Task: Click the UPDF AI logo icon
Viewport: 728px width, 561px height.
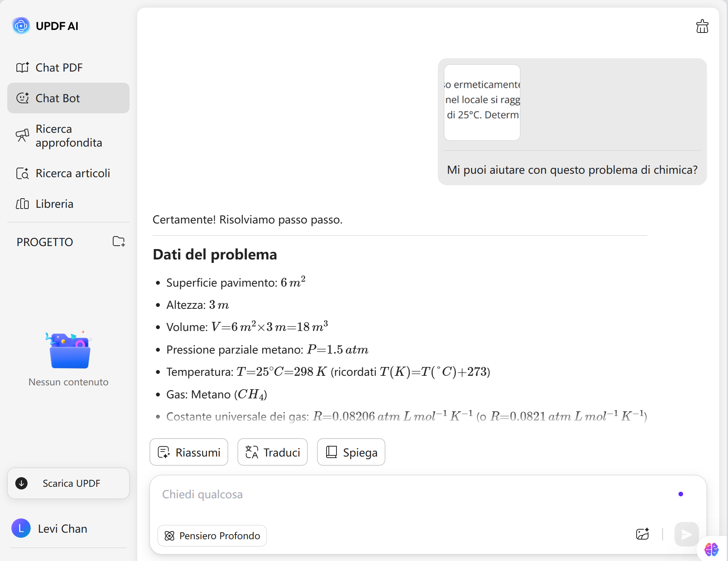Action: [x=21, y=26]
